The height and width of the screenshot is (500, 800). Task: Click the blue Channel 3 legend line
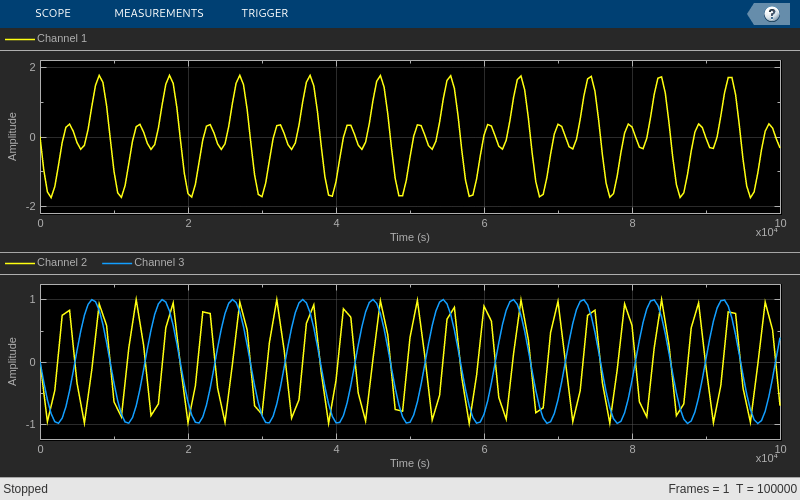click(117, 263)
